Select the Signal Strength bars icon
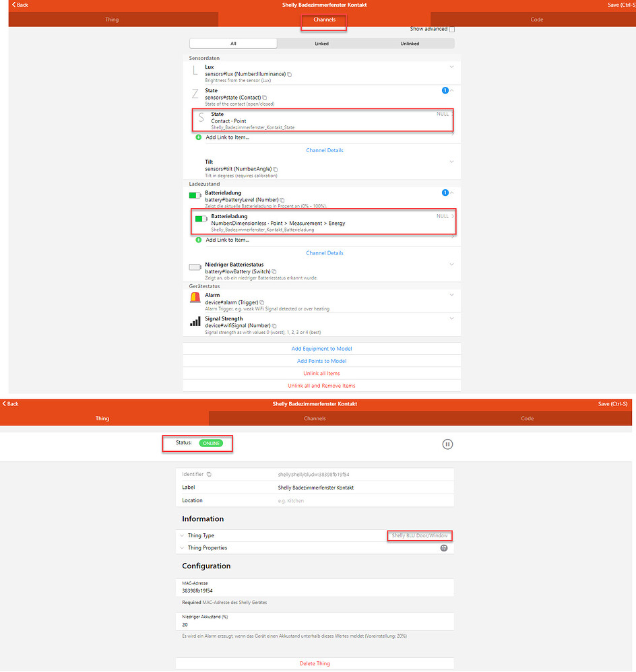636x672 pixels. (x=195, y=322)
